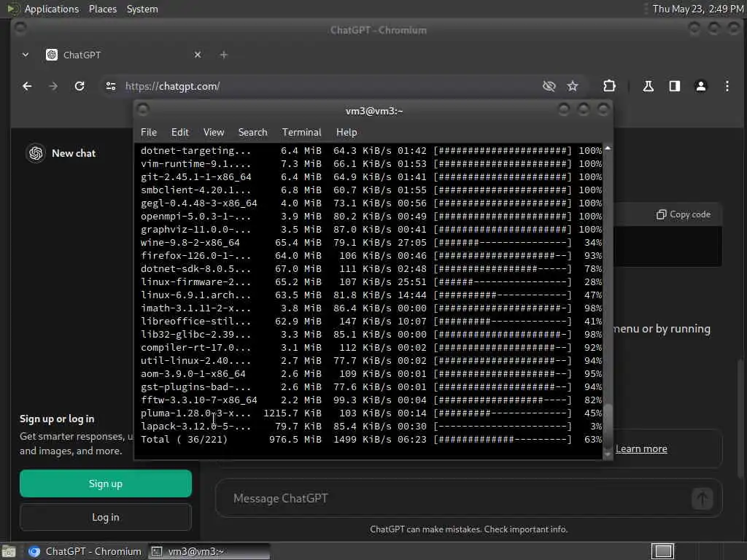This screenshot has width=747, height=560.
Task: Click the Applications menu logo icon
Action: pos(12,9)
